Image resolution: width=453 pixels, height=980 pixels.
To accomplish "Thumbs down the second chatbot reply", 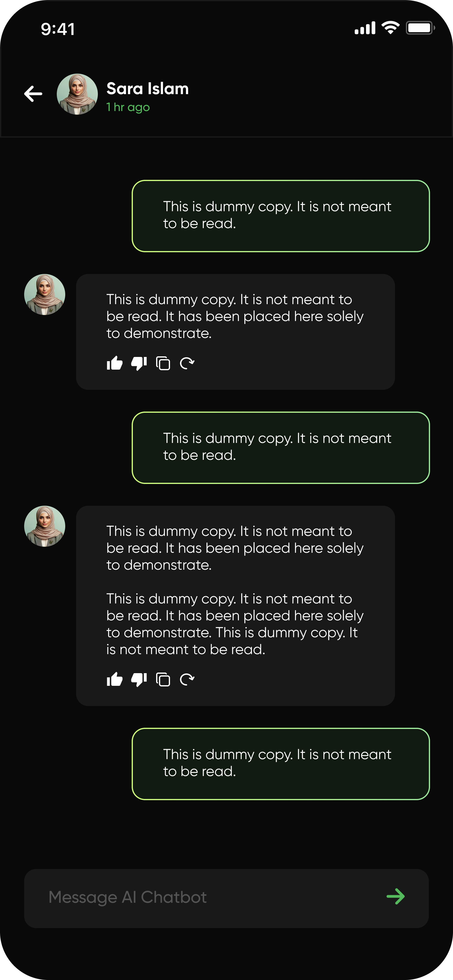I will point(139,679).
